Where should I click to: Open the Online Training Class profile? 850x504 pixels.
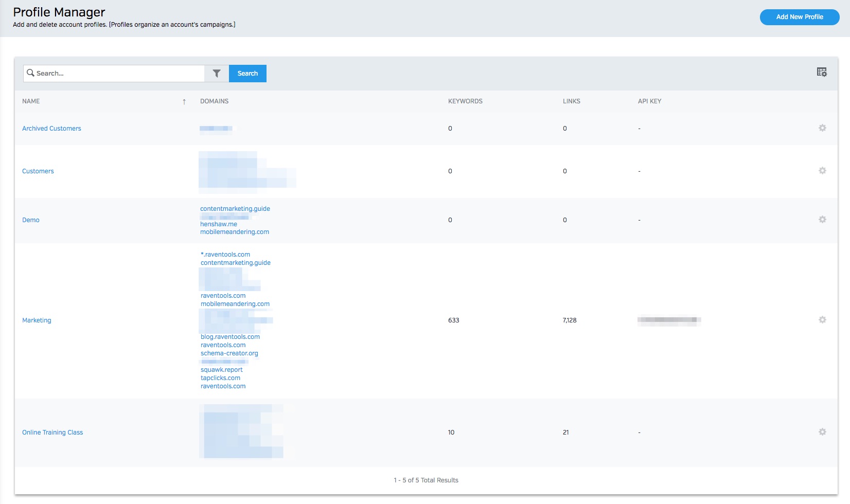[52, 433]
